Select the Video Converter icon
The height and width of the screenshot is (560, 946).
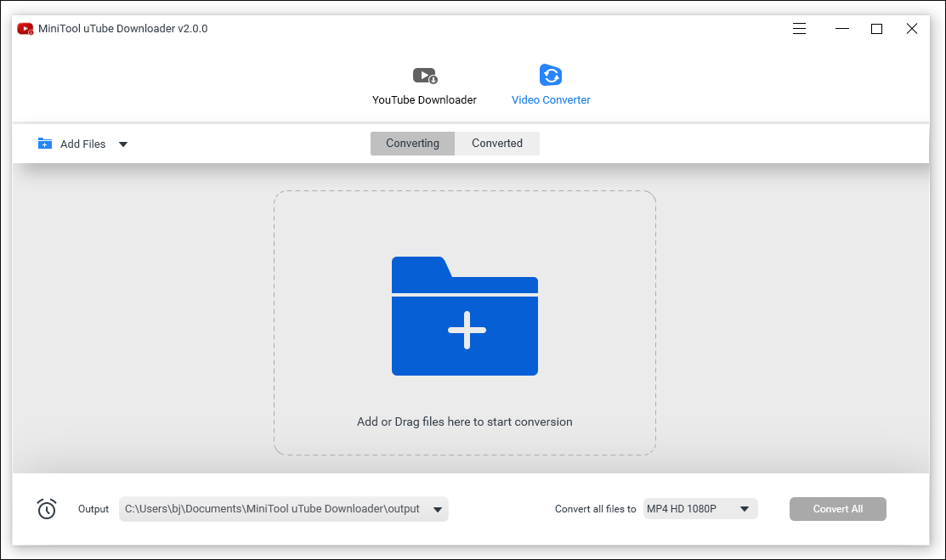click(550, 76)
